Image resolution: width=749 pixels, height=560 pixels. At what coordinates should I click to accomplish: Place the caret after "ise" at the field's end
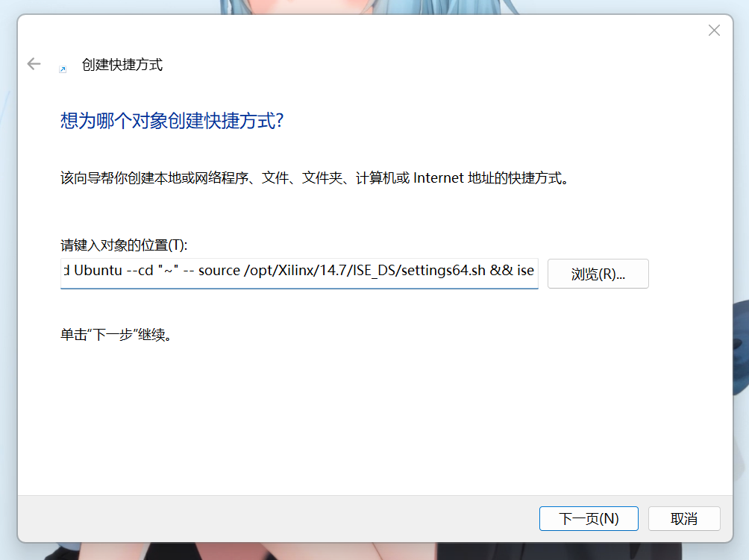[535, 270]
